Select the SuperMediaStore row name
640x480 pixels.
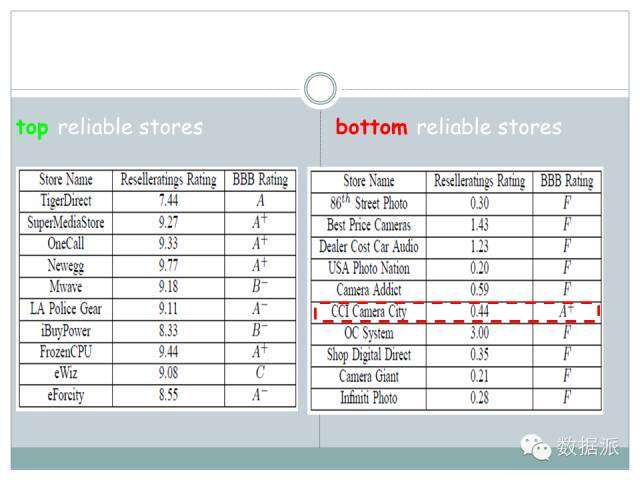coord(65,222)
